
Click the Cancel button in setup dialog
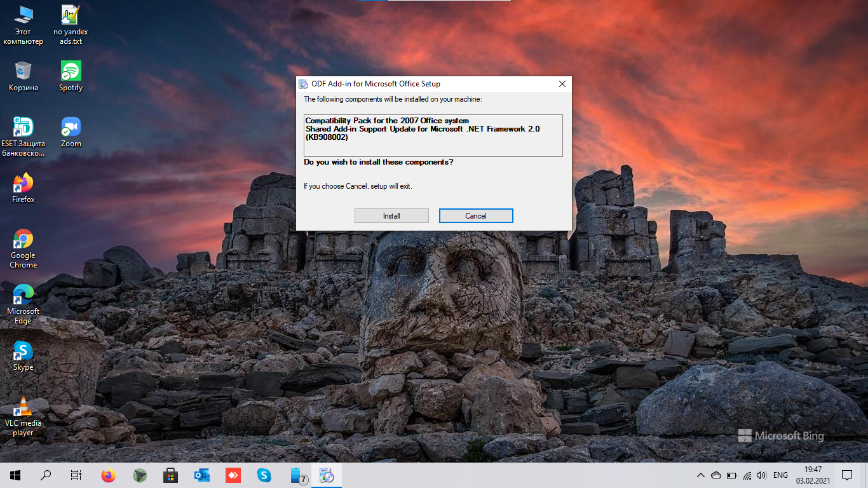click(476, 216)
